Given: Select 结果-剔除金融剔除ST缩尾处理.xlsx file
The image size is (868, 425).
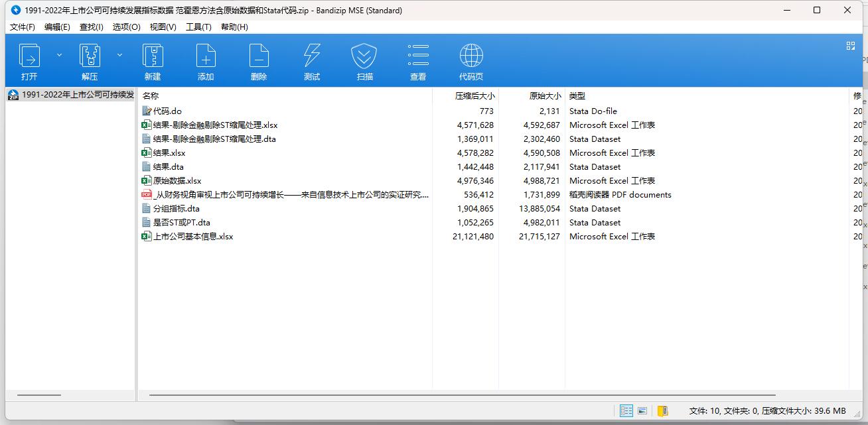Looking at the screenshot, I should click(215, 125).
